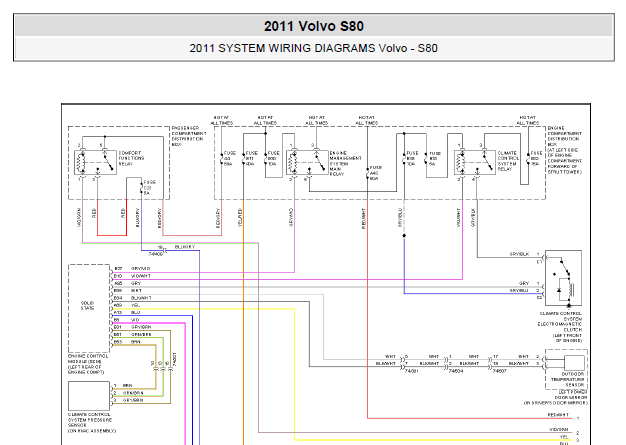The image size is (626, 445).
Task: Click the 'PASSENGER COMPARTMENT DISTRIBUTION BOX' label
Action: 189,136
